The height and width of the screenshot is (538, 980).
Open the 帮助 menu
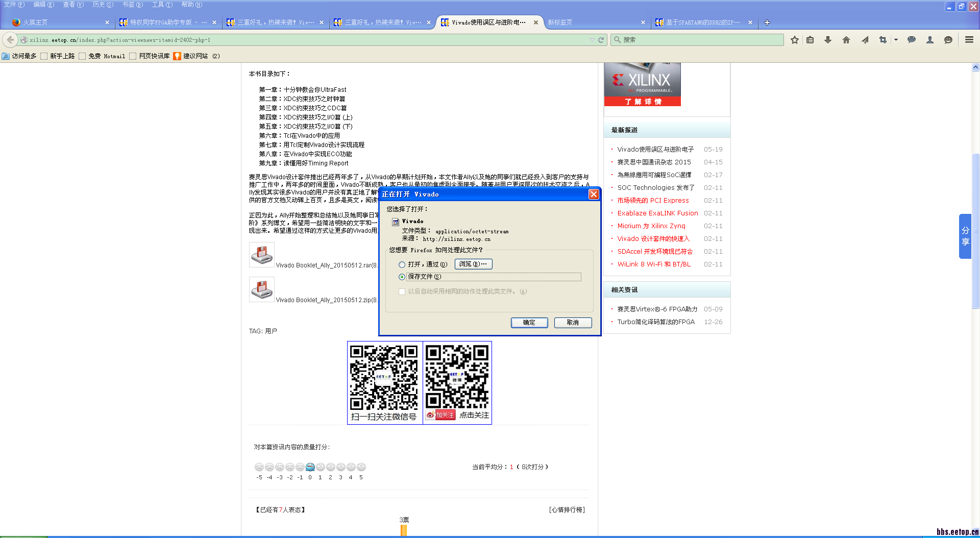pos(191,5)
